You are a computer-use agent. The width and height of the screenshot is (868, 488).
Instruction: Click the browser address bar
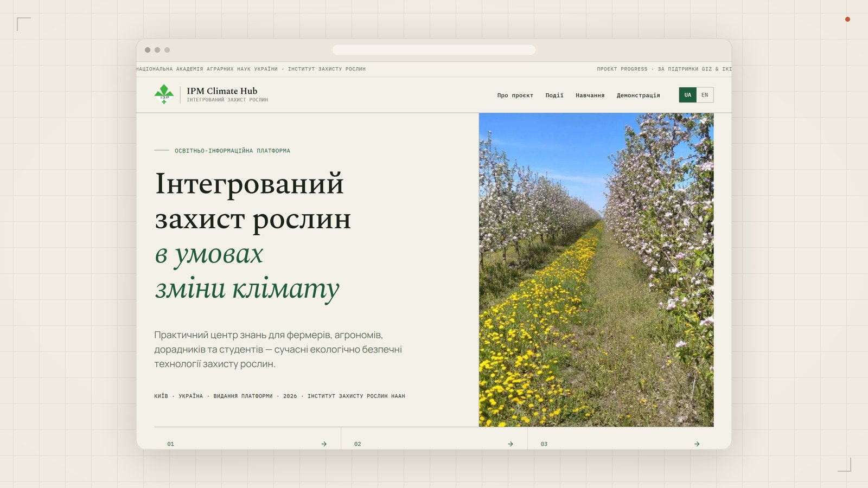434,50
